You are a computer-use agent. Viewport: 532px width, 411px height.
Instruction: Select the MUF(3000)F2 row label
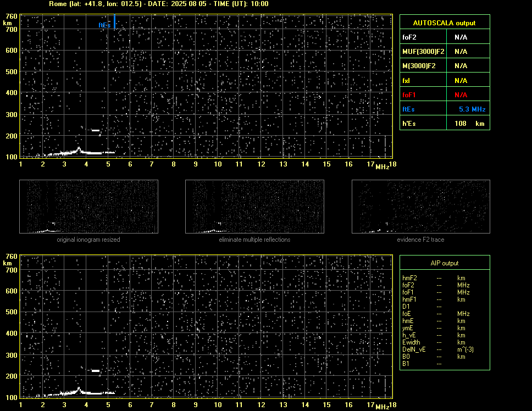pos(423,52)
